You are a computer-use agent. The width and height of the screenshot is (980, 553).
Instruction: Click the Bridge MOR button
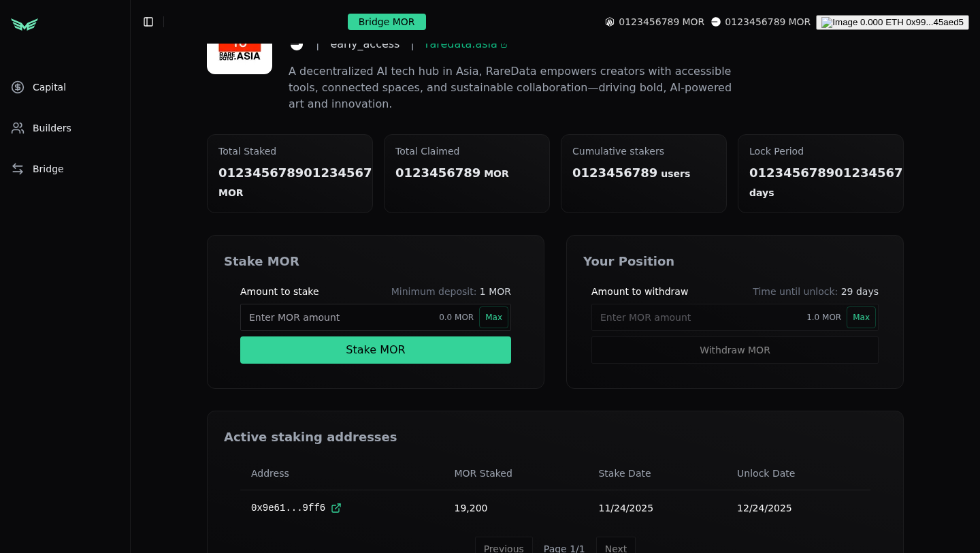(387, 22)
